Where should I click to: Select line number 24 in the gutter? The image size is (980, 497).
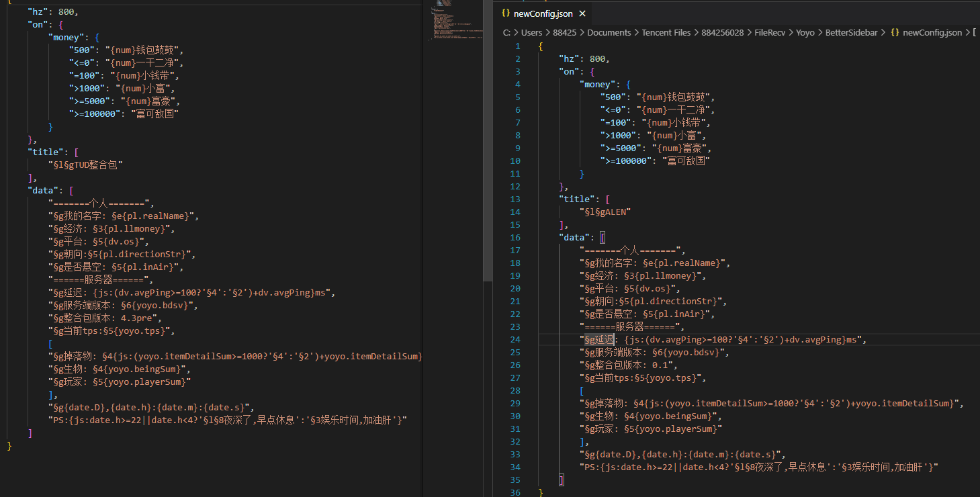(515, 339)
